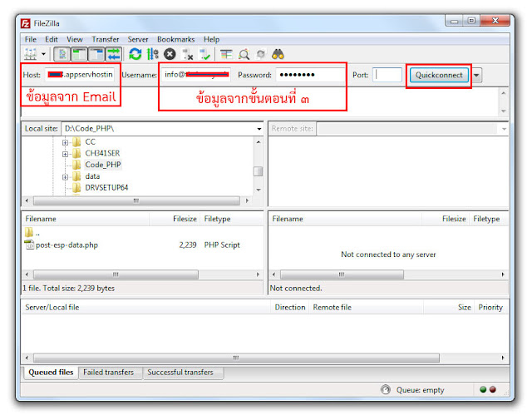Open Quickconnect history dropdown arrow
532x420 pixels.
pyautogui.click(x=476, y=75)
